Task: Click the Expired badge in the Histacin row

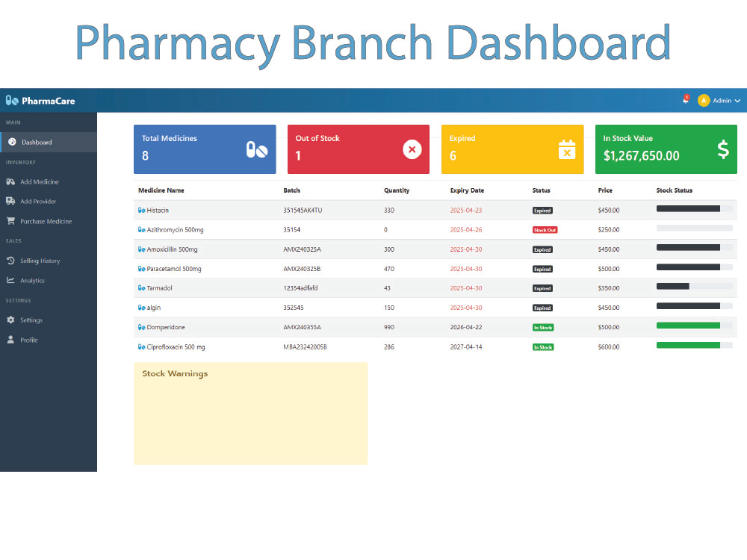Action: 542,211
